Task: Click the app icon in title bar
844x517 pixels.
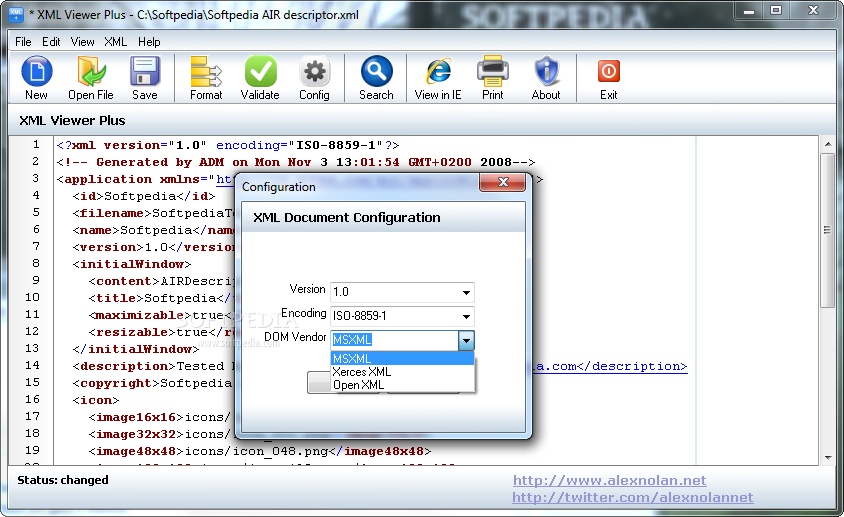Action: click(x=17, y=15)
